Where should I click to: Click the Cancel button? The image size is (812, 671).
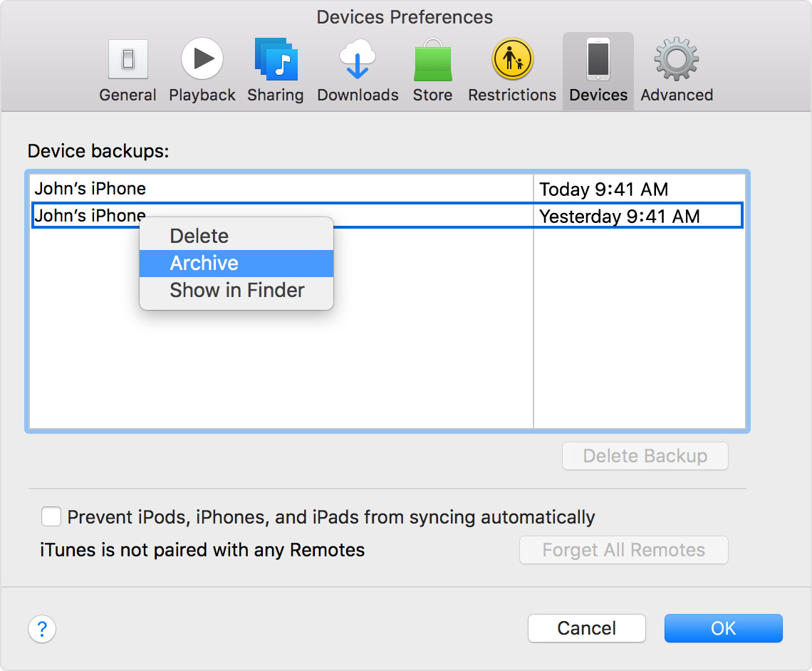click(x=586, y=628)
